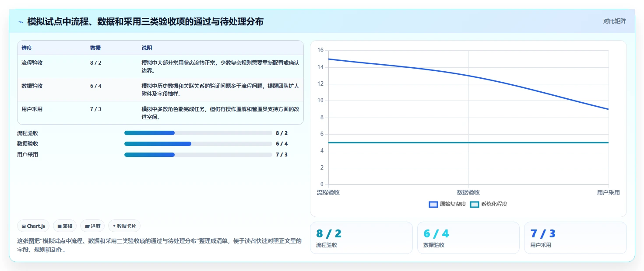Click the 流程验收 progress bar
The image size is (644, 271).
pos(198,133)
